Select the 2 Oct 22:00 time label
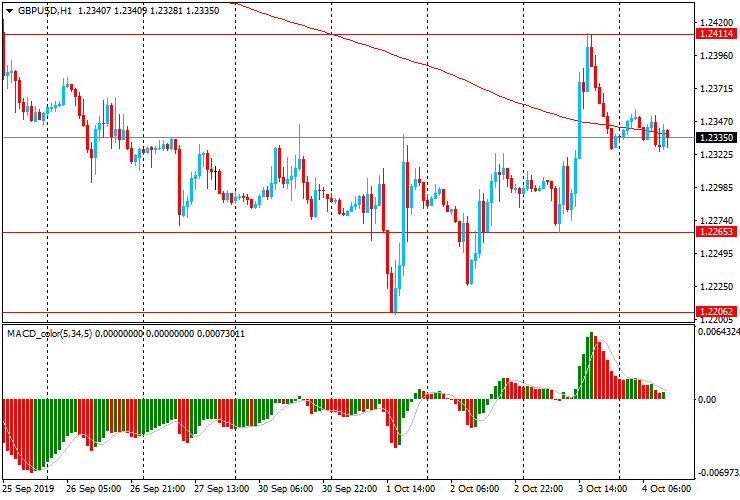 point(538,489)
